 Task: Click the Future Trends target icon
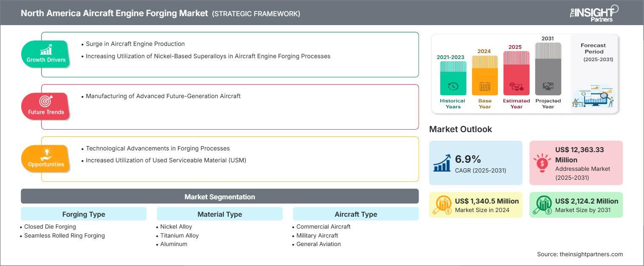click(46, 101)
